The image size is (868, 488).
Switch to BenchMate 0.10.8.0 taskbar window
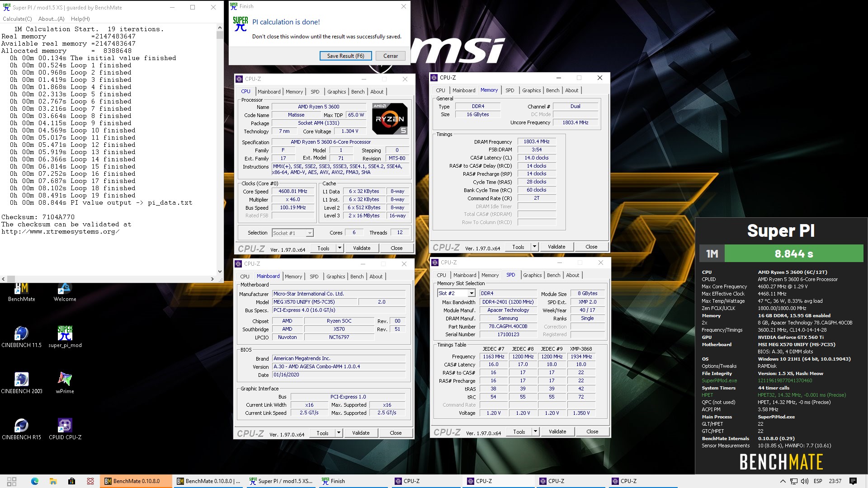(136, 481)
